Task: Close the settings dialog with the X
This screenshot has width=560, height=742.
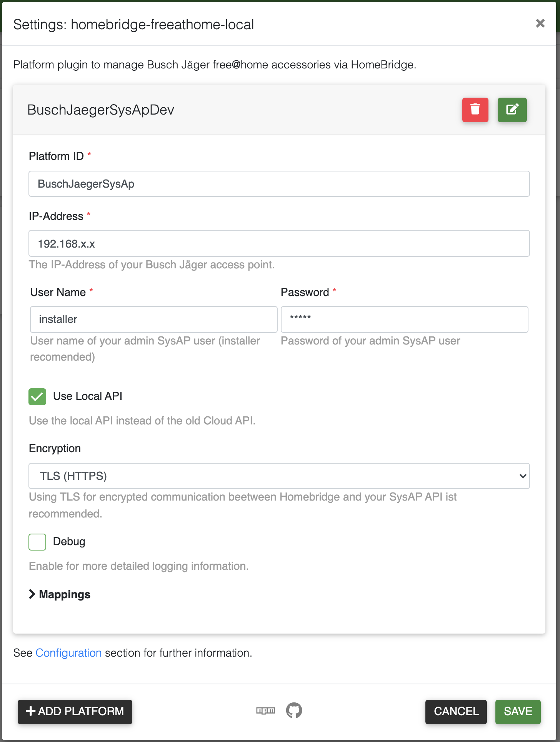Action: click(x=540, y=23)
